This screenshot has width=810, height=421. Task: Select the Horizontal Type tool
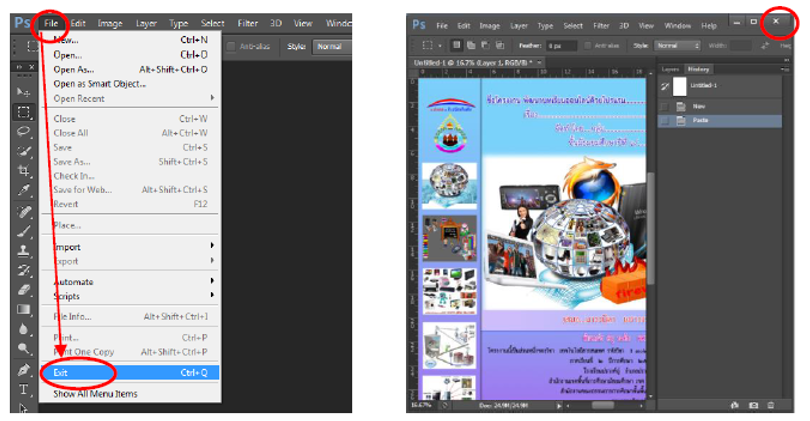point(22,389)
